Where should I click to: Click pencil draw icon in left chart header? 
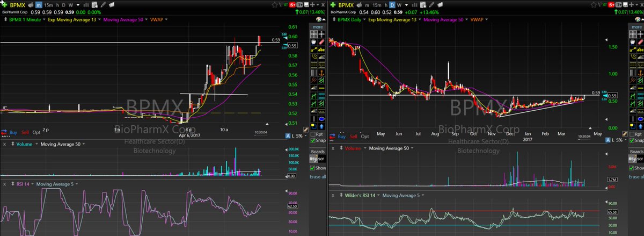click(104, 5)
